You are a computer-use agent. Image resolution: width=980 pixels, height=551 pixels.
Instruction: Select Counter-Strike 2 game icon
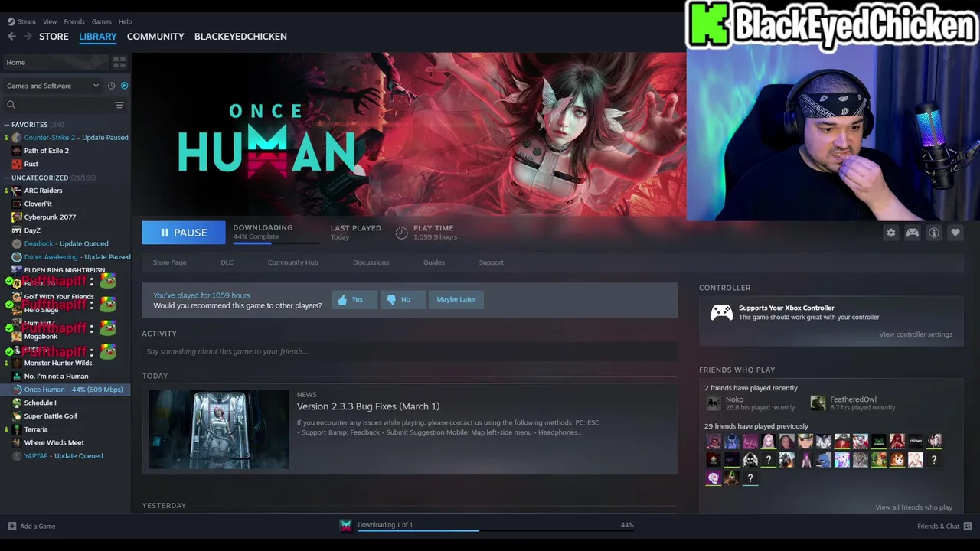coord(17,138)
